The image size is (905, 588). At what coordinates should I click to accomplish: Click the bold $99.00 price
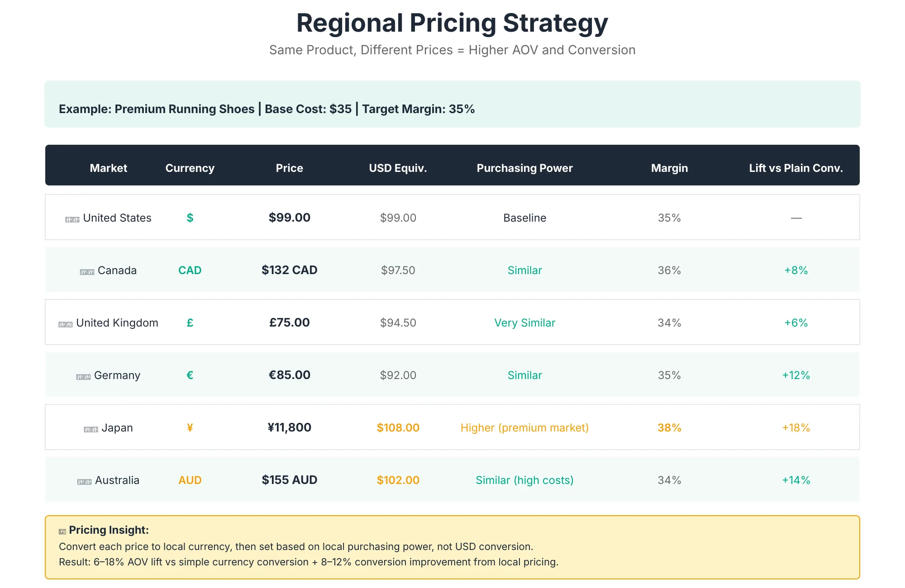290,218
